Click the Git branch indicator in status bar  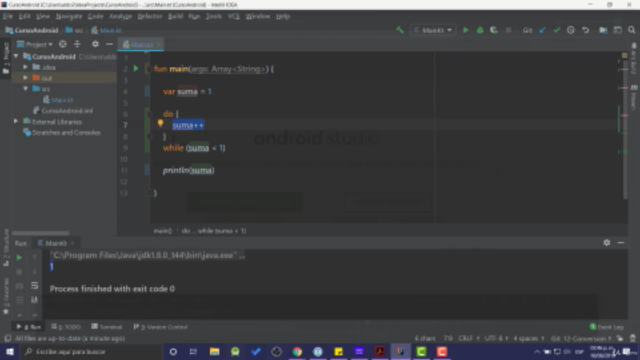581,338
